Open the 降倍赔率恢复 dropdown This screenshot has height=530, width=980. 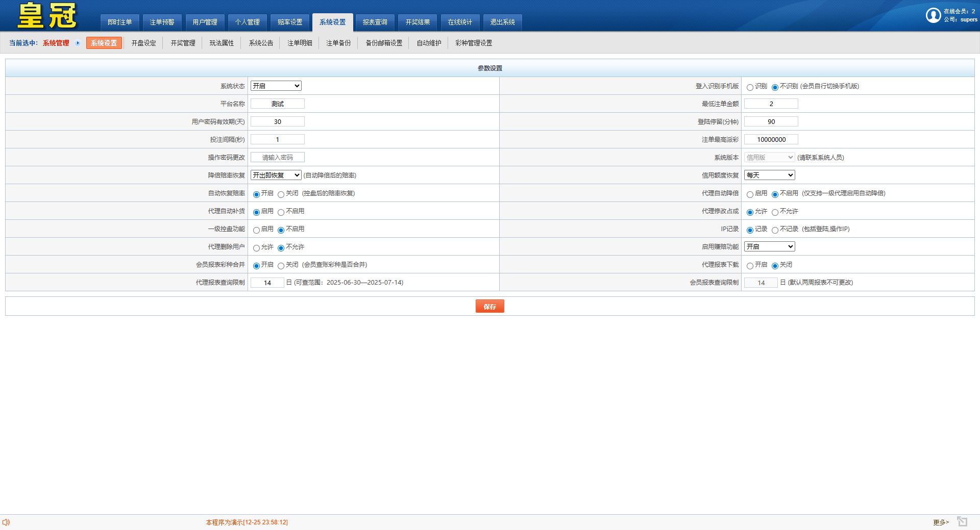(x=276, y=175)
